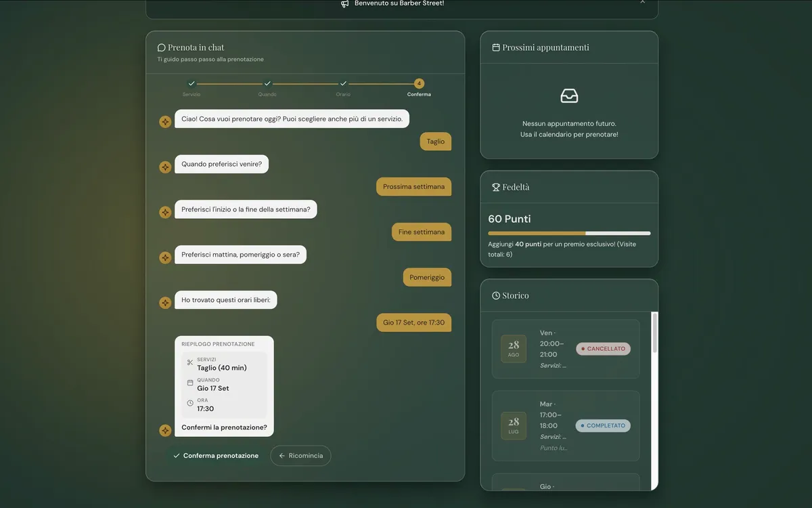Viewport: 812px width, 508px height.
Task: Click 'Gio 17 Set' in booking summary
Action: (x=213, y=388)
